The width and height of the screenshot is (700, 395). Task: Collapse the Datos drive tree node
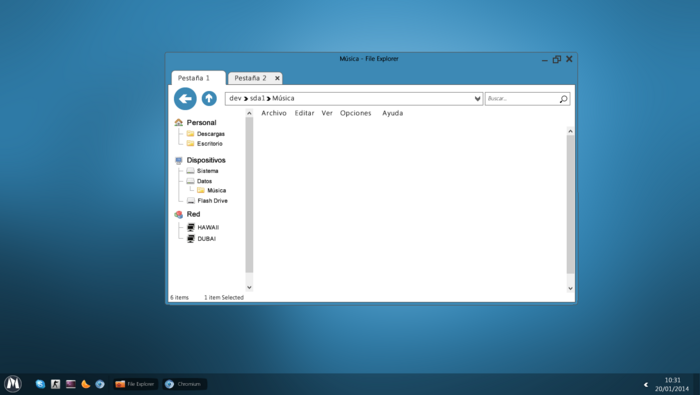(x=200, y=181)
